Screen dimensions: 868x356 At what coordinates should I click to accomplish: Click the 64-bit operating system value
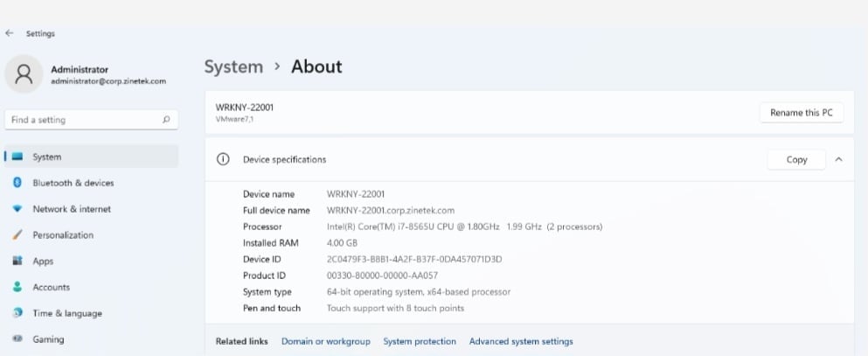point(419,292)
